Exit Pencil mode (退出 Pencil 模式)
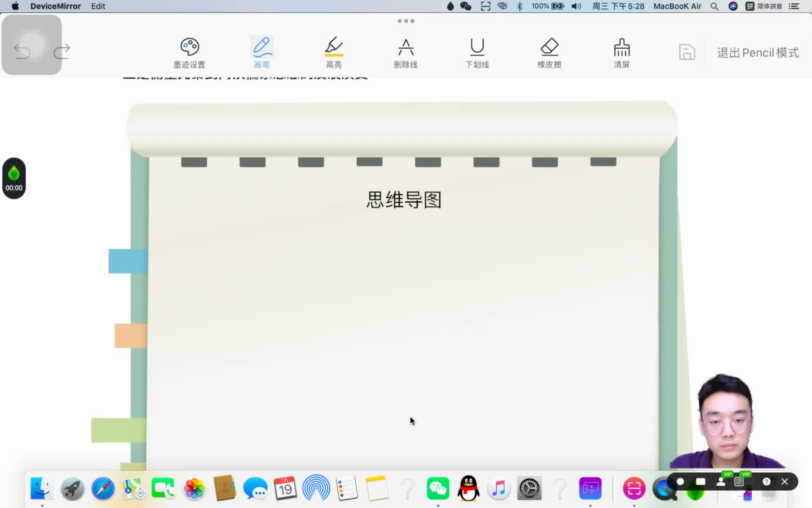This screenshot has width=812, height=508. click(757, 53)
